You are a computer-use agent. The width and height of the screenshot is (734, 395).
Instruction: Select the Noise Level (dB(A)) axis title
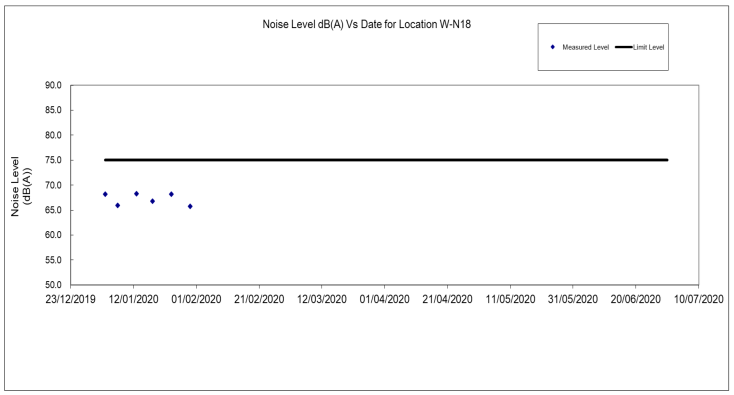[21, 186]
